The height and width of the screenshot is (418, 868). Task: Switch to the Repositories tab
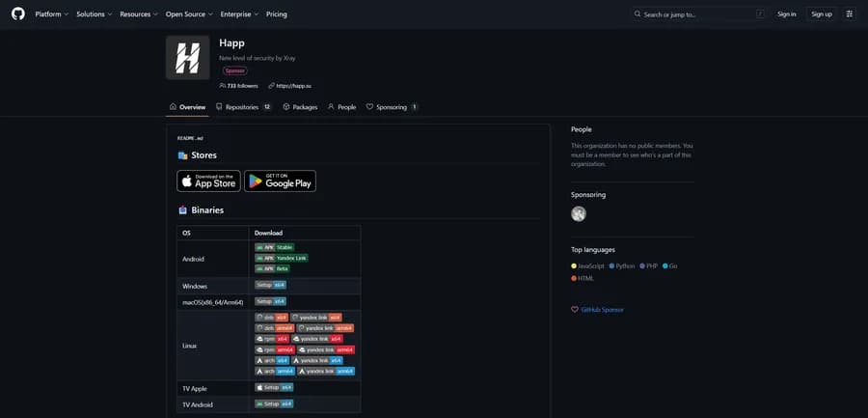point(244,107)
